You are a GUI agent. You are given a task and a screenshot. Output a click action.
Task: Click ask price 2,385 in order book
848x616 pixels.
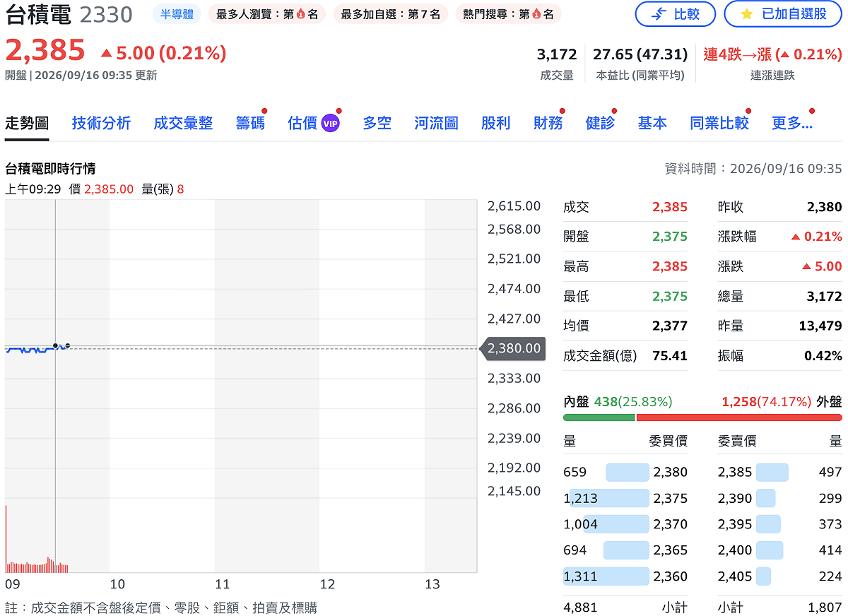(x=735, y=472)
